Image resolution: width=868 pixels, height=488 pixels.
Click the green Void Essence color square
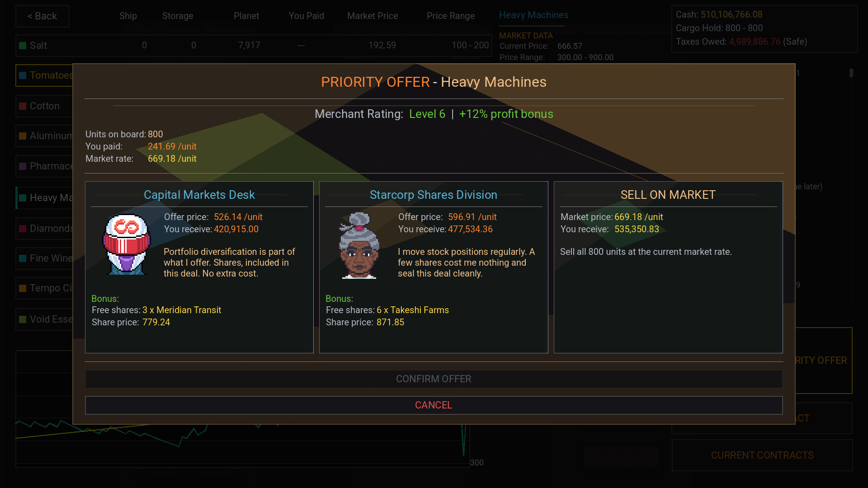[23, 319]
